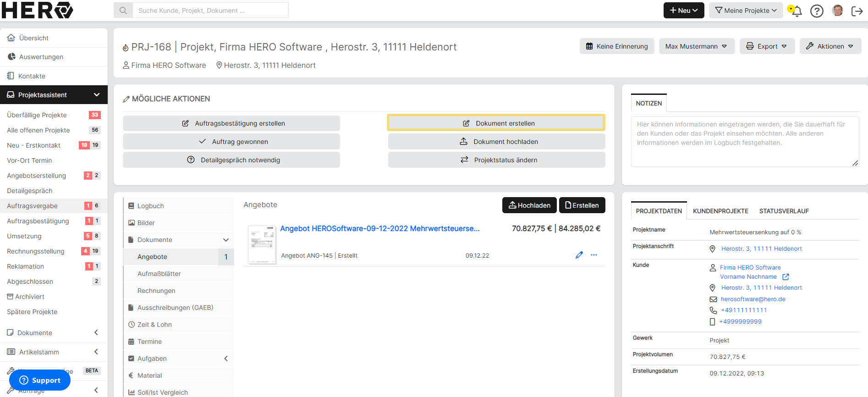The width and height of the screenshot is (868, 397).
Task: Open the Meine Projekte filter dropdown
Action: tap(746, 10)
